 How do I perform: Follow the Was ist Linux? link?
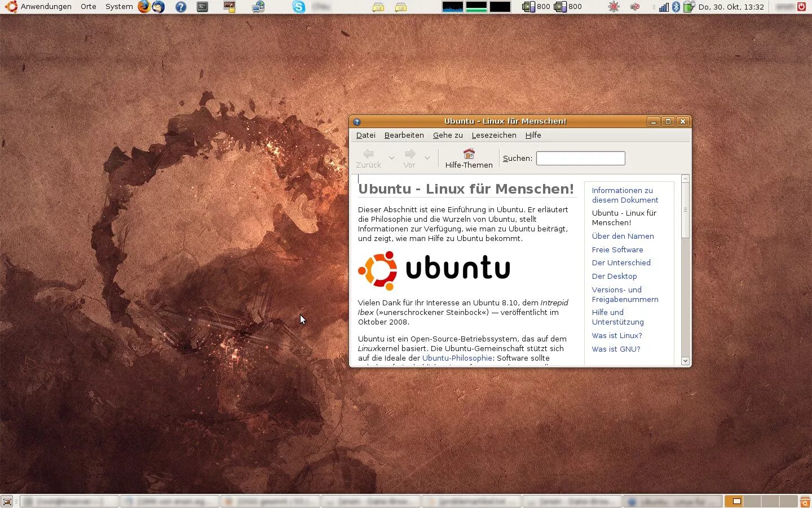pos(616,336)
